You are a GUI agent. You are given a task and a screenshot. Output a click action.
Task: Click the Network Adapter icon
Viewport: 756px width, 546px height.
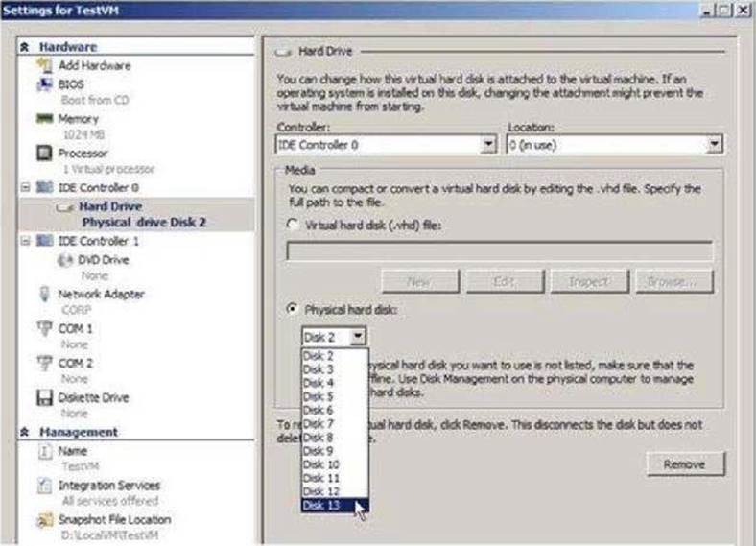[x=44, y=295]
